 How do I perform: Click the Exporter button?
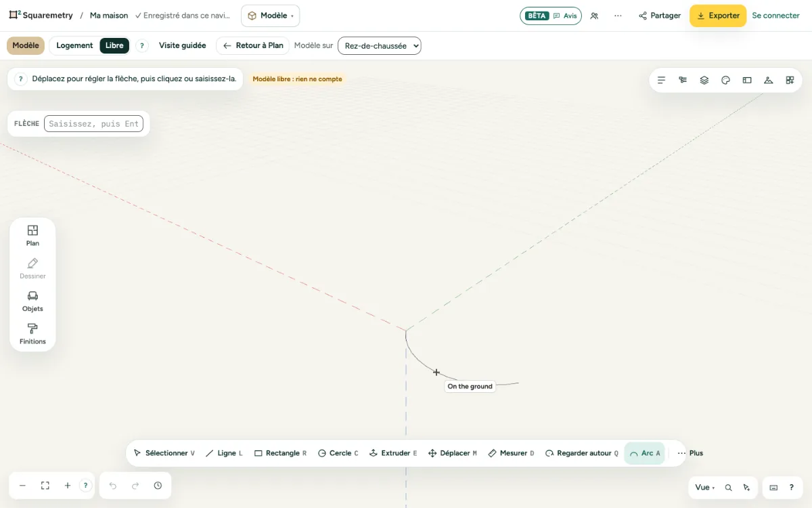tap(718, 16)
